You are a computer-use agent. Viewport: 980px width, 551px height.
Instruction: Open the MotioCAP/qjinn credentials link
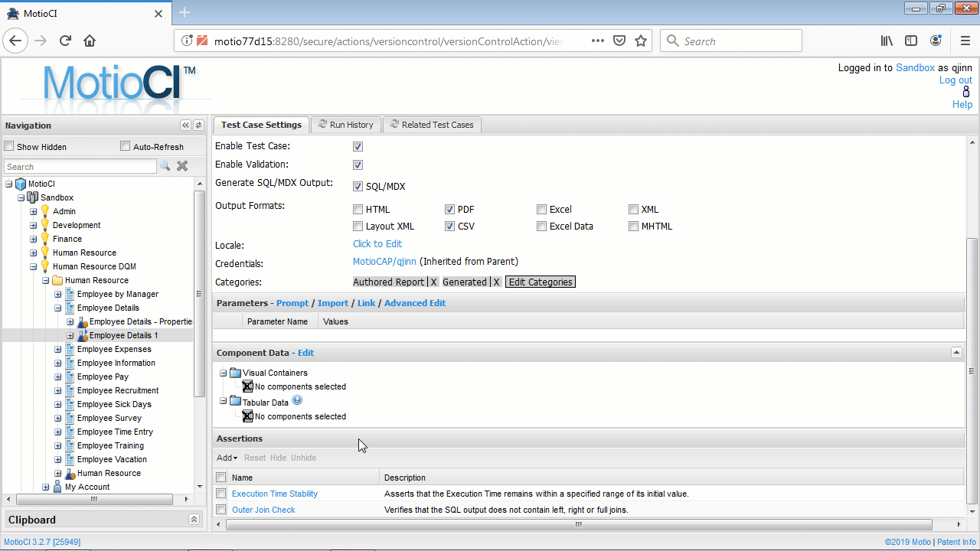click(x=384, y=262)
